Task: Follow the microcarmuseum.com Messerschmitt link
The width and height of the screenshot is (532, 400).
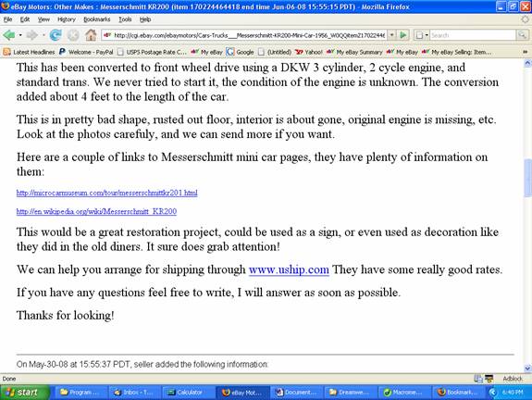Action: pyautogui.click(x=107, y=193)
